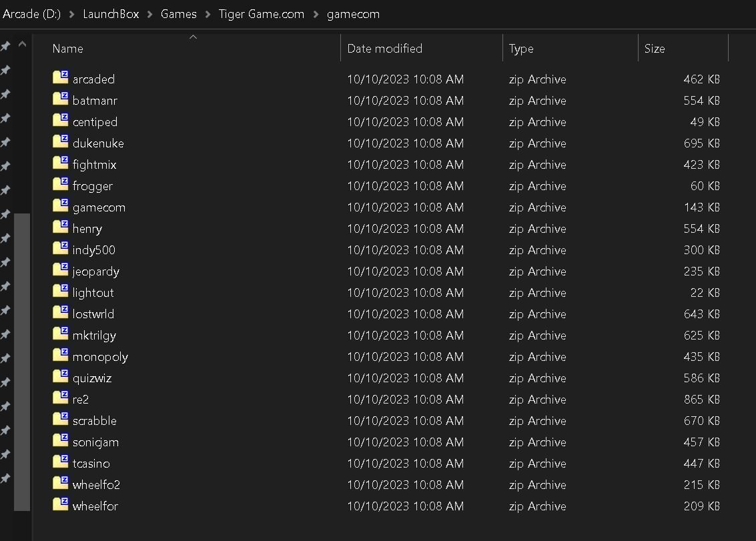This screenshot has height=541, width=756.
Task: Go to Tiger Game.com folder in breadcrumb
Action: pyautogui.click(x=262, y=14)
